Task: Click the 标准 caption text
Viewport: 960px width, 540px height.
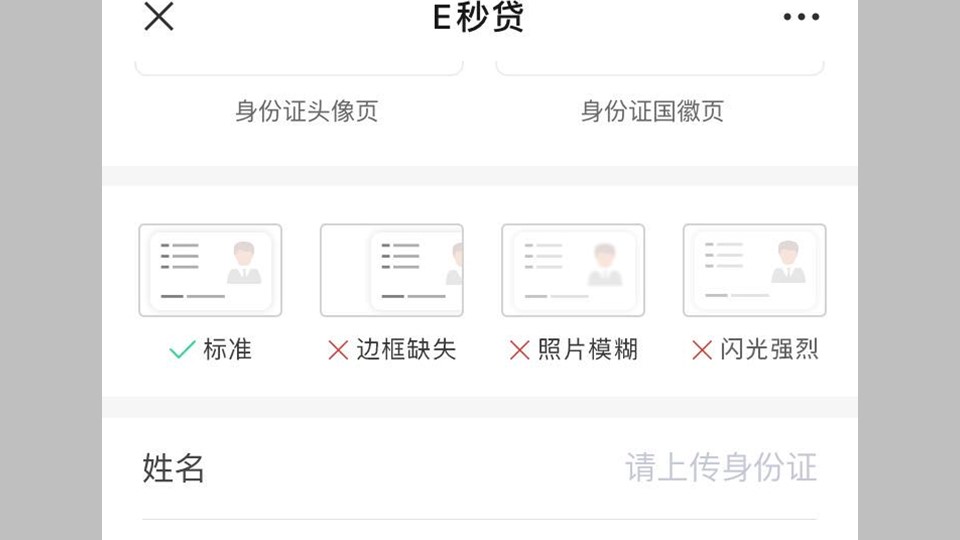Action: point(227,350)
